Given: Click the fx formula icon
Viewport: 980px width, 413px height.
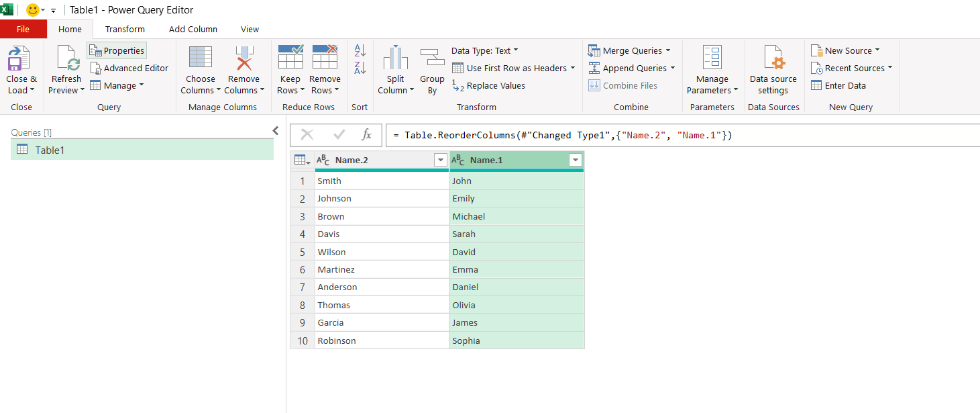Looking at the screenshot, I should coord(366,135).
